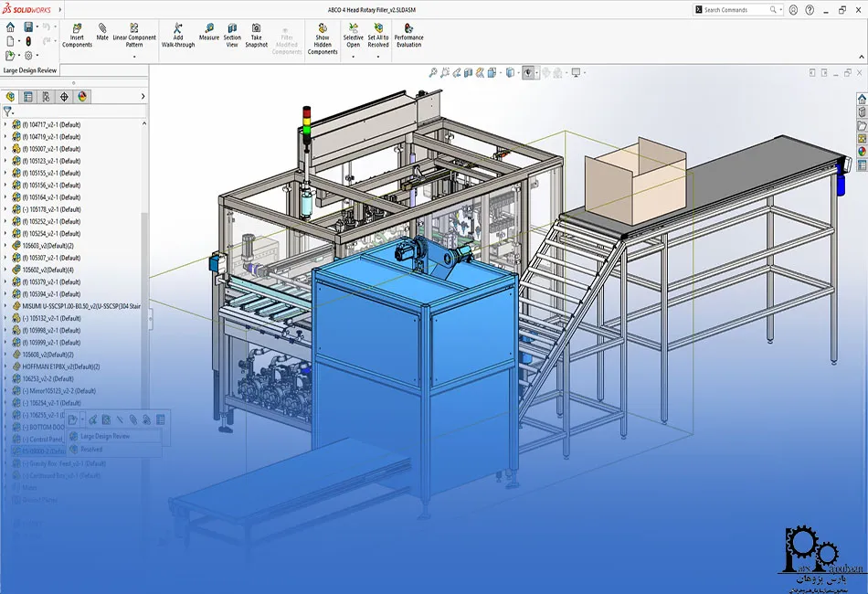Take Snapshot of the model
Viewport: 868px width, 594px height.
click(257, 35)
